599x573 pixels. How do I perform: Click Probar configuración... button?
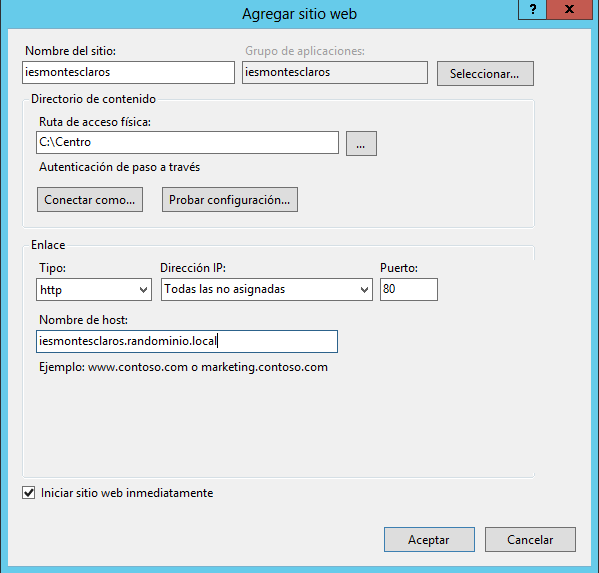230,199
